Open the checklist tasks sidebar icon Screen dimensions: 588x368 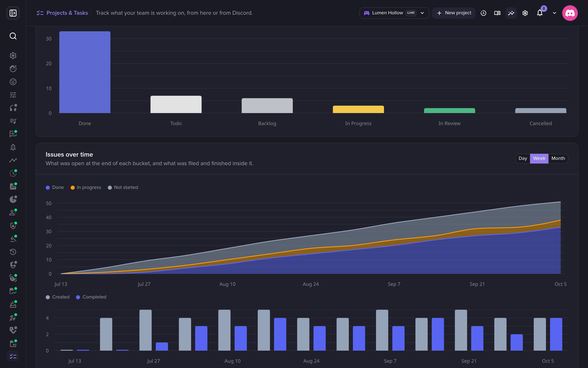point(13,357)
